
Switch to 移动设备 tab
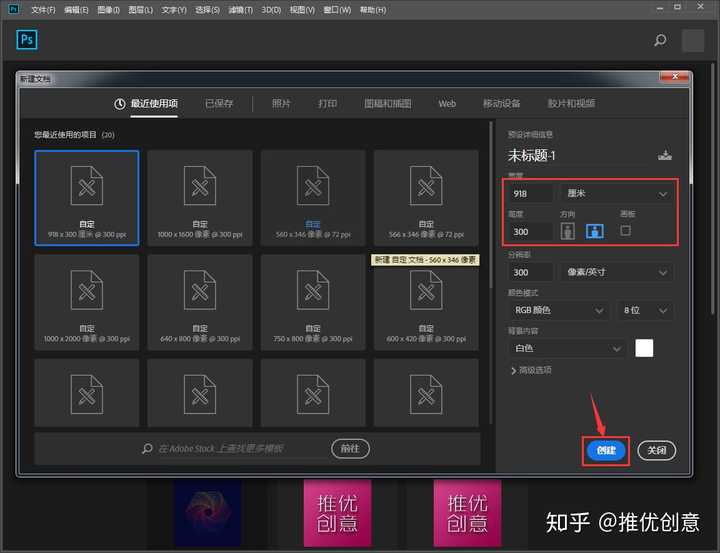click(x=501, y=104)
